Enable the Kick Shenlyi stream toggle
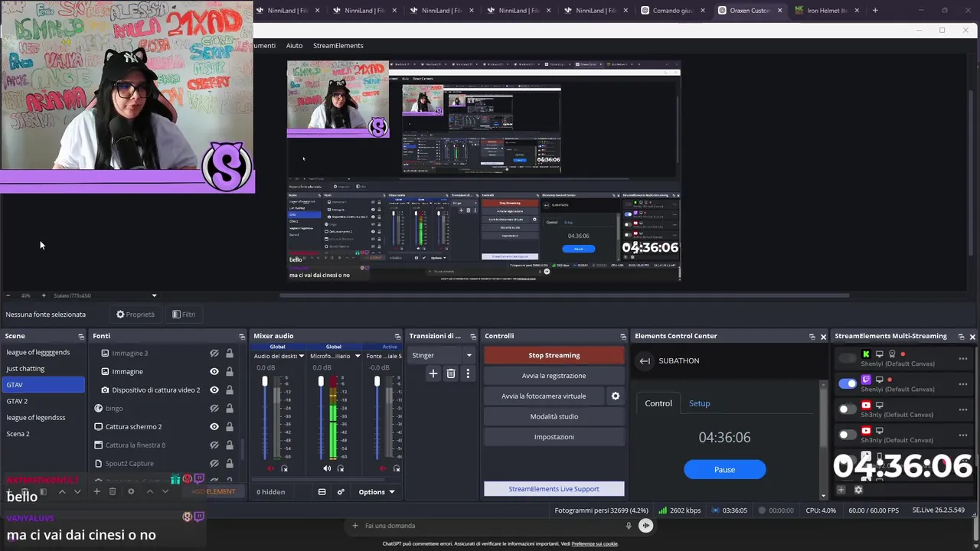This screenshot has height=551, width=980. pyautogui.click(x=848, y=358)
